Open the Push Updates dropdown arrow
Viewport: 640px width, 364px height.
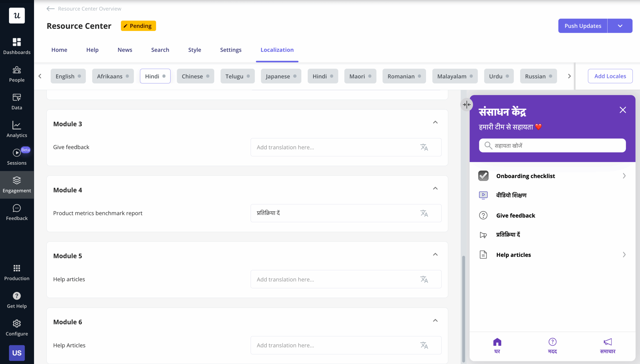tap(620, 25)
